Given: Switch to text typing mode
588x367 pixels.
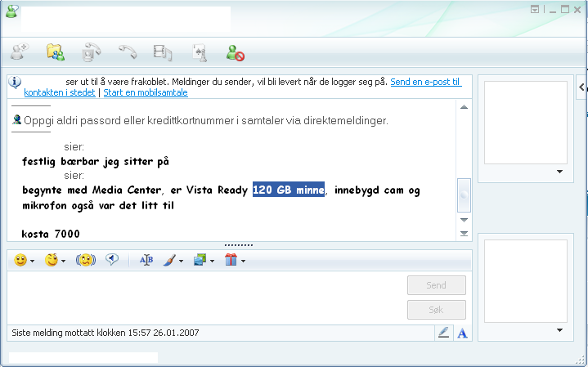Looking at the screenshot, I should 462,333.
